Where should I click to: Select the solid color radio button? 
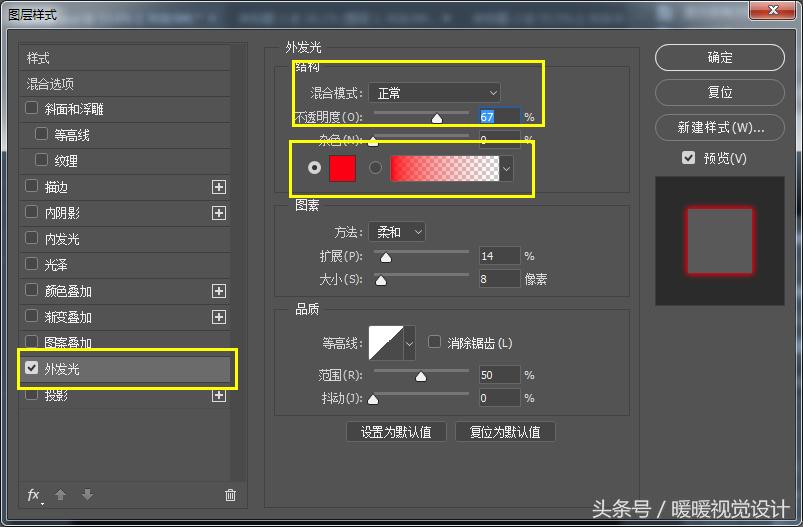pos(314,167)
